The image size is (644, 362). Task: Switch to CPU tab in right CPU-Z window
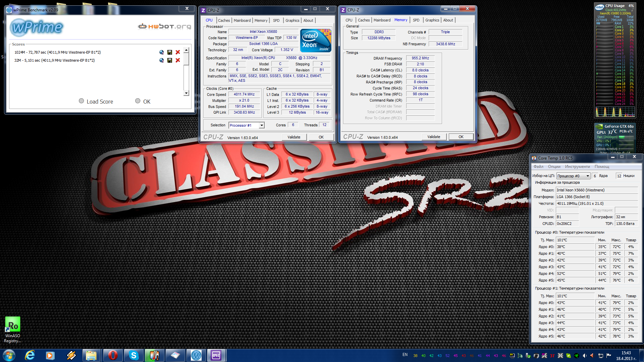click(349, 20)
